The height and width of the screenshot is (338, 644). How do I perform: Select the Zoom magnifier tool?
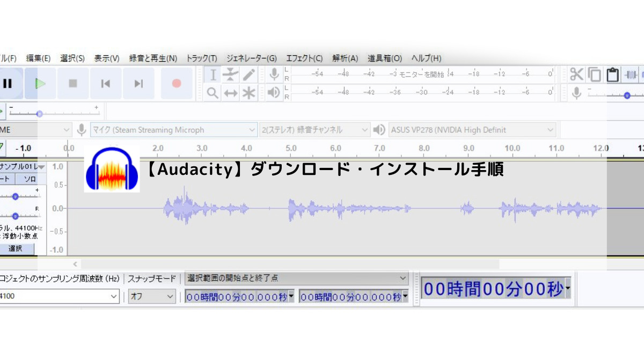point(213,93)
